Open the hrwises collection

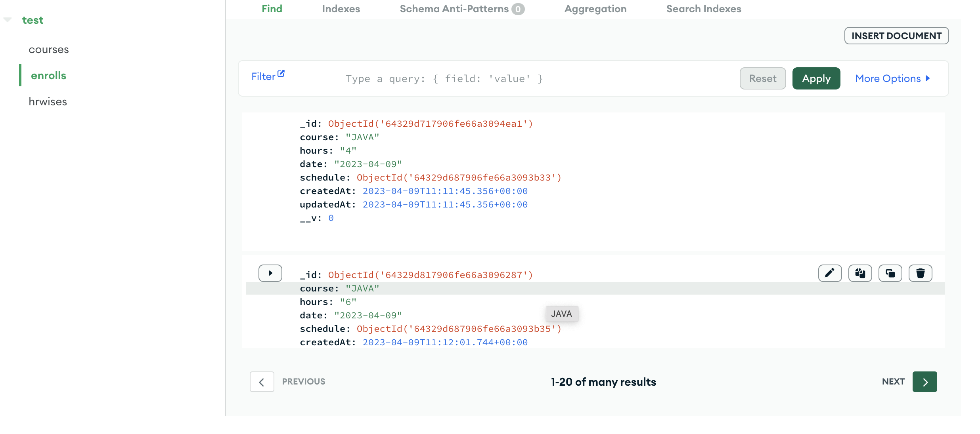coord(48,101)
